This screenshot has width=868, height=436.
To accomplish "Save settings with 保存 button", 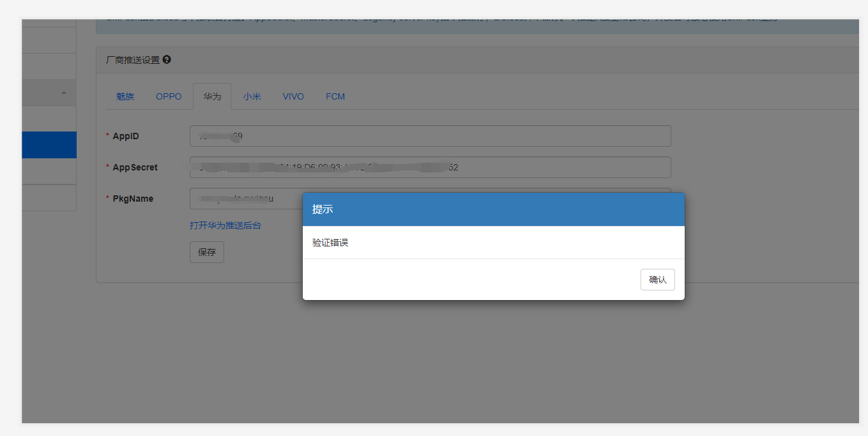I will point(207,252).
